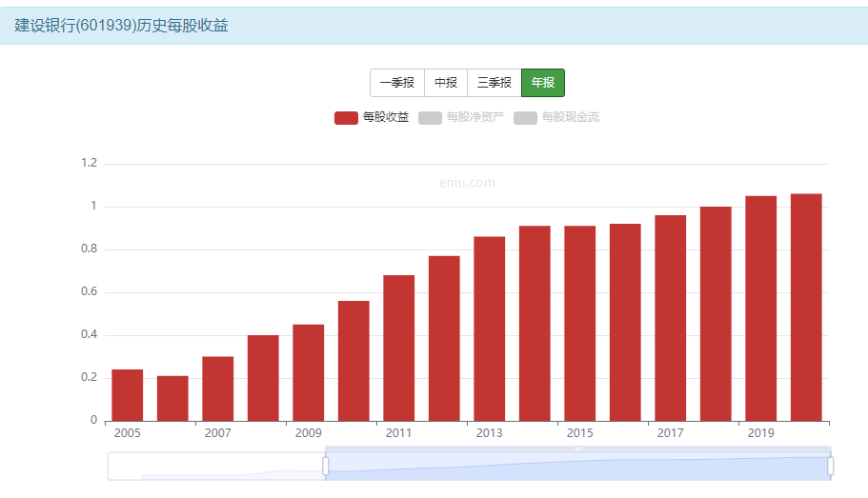The width and height of the screenshot is (868, 498).
Task: Click the 0.6 y-axis label
Action: [90, 291]
